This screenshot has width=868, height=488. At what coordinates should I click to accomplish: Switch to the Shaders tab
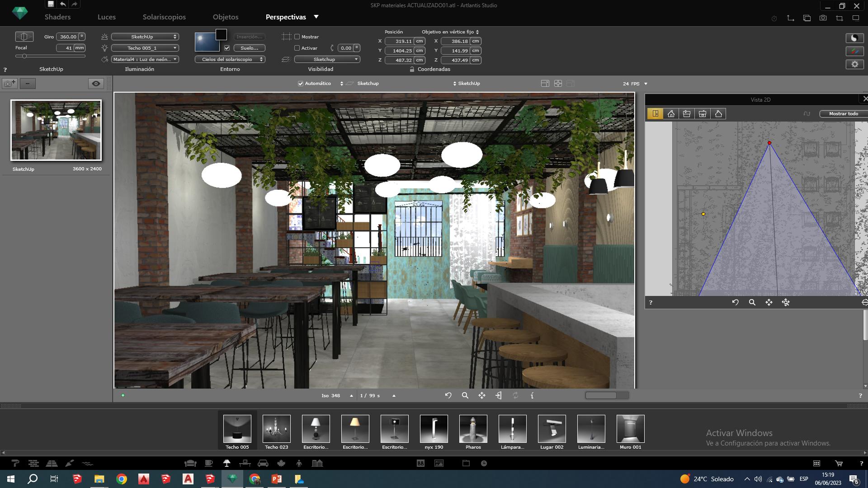57,17
